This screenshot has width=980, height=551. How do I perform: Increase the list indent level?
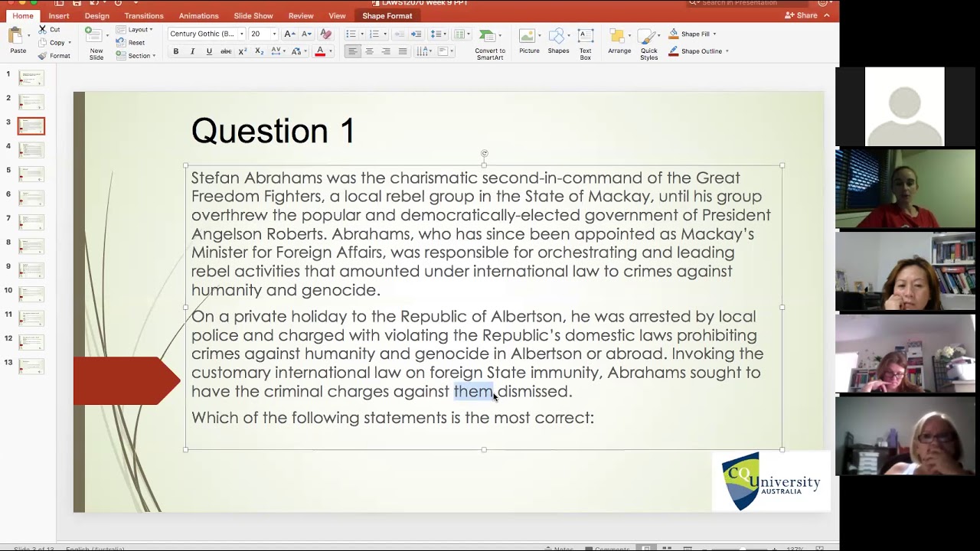coord(416,34)
